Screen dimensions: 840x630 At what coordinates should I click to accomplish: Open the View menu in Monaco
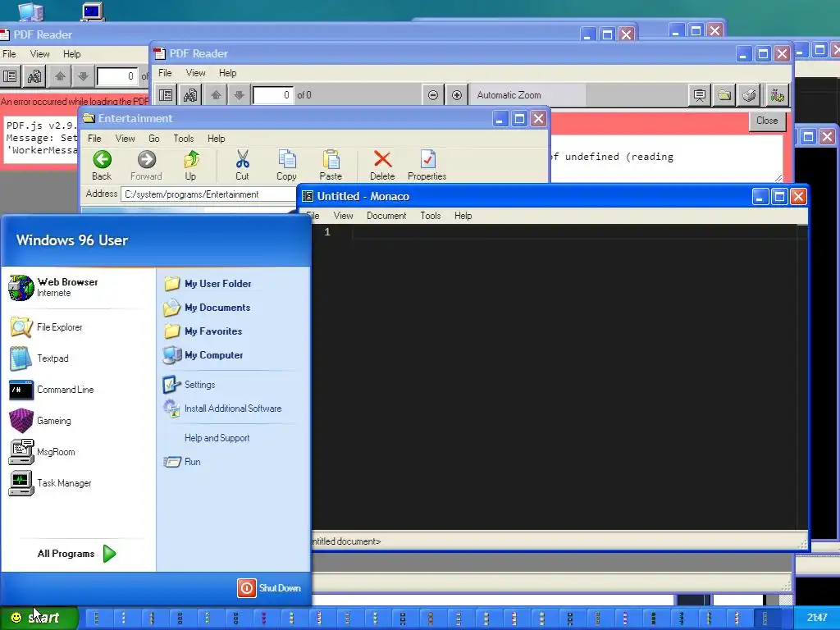343,216
